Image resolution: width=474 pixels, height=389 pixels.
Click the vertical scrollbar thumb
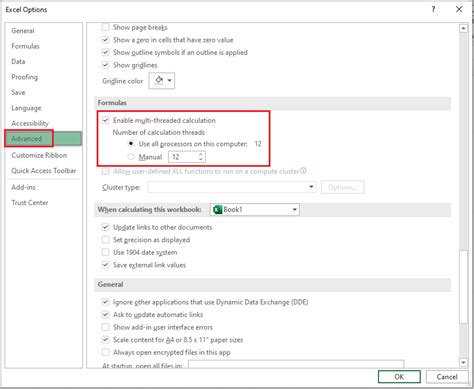point(463,287)
